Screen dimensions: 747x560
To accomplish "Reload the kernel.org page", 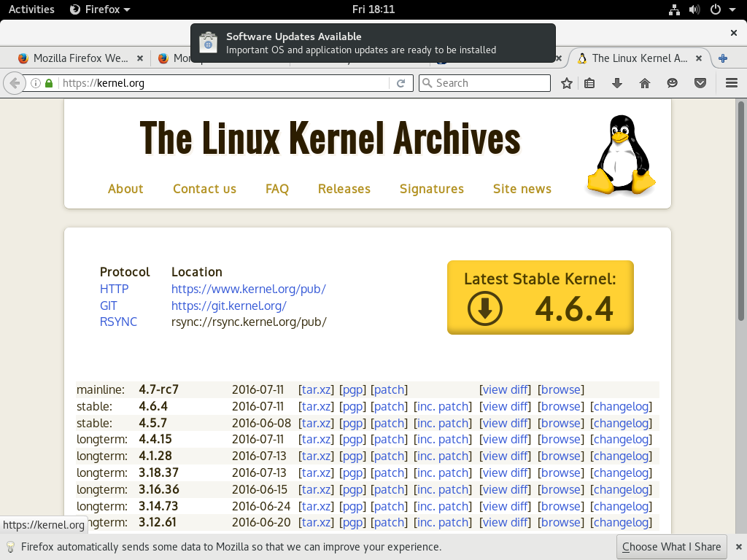I will (401, 83).
